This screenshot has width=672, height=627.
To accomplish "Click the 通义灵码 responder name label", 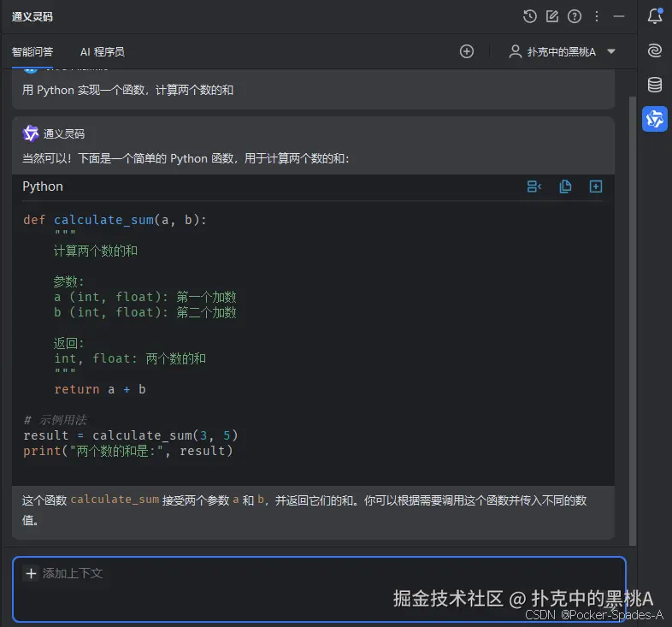I will [x=64, y=133].
